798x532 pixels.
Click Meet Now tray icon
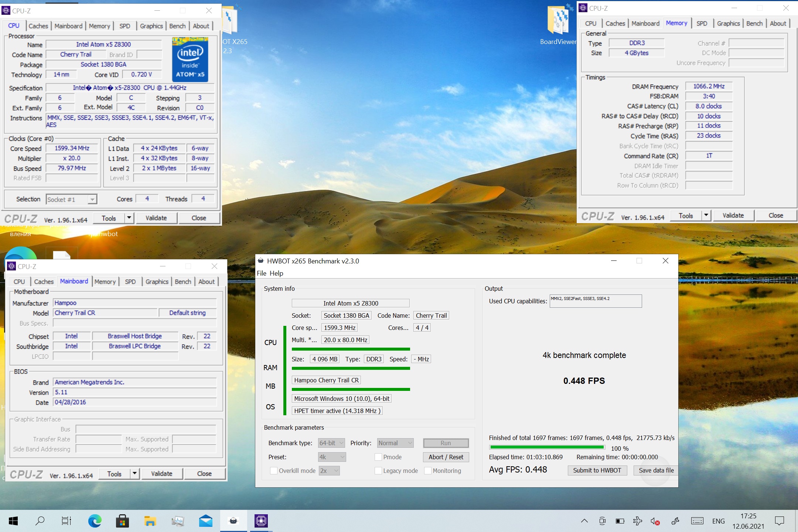coord(602,521)
